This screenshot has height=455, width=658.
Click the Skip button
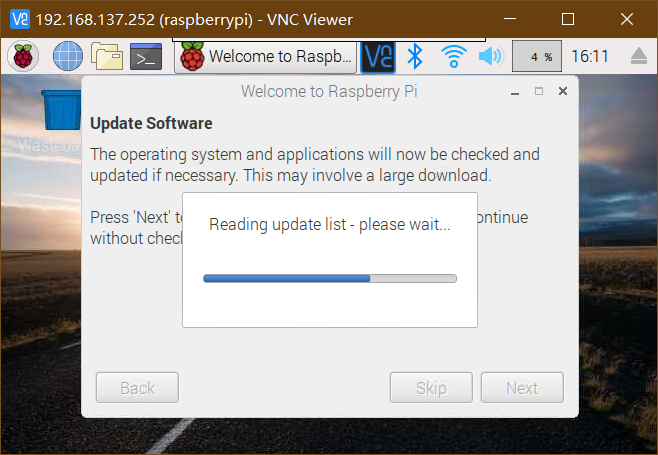(x=431, y=387)
